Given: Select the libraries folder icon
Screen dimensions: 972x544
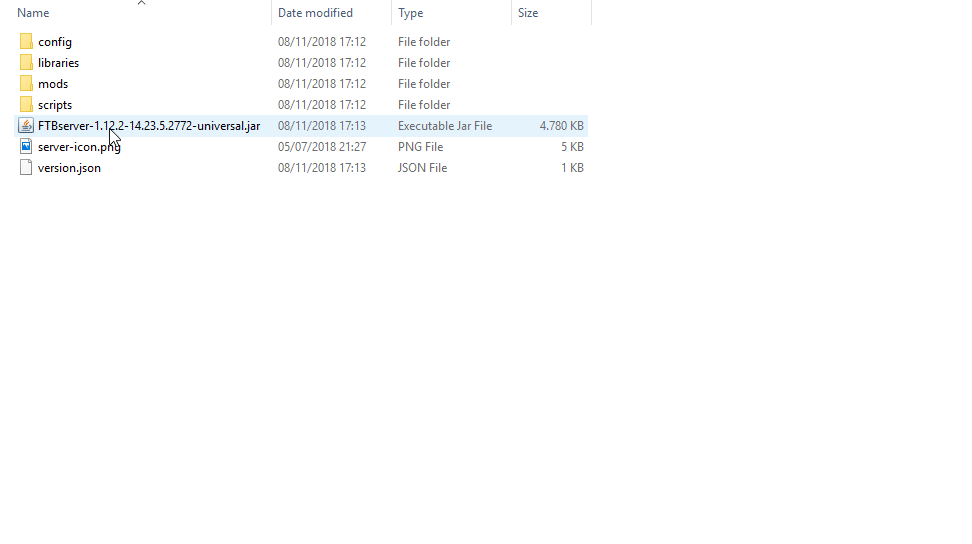Looking at the screenshot, I should click(x=26, y=63).
